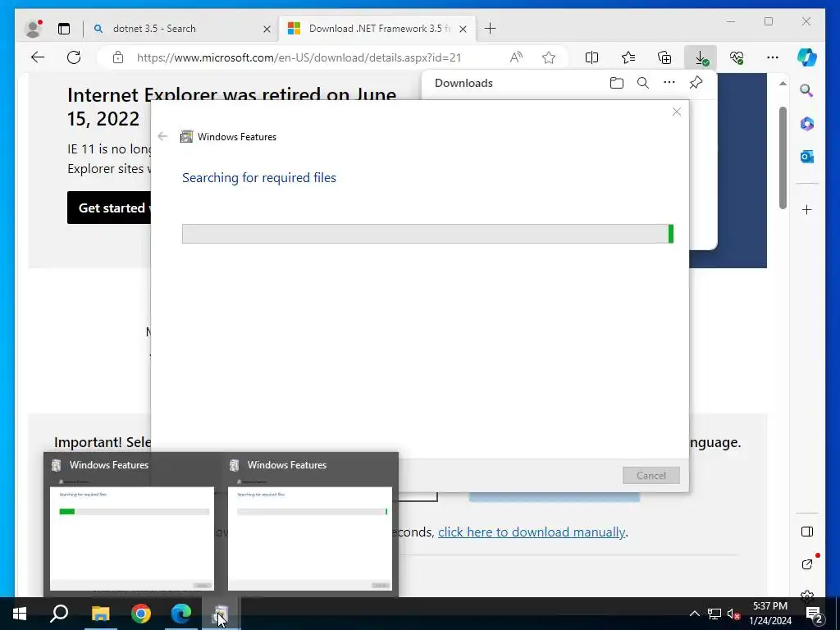Image resolution: width=840 pixels, height=630 pixels.
Task: Open Edge sidebar Search icon
Action: pos(807,90)
